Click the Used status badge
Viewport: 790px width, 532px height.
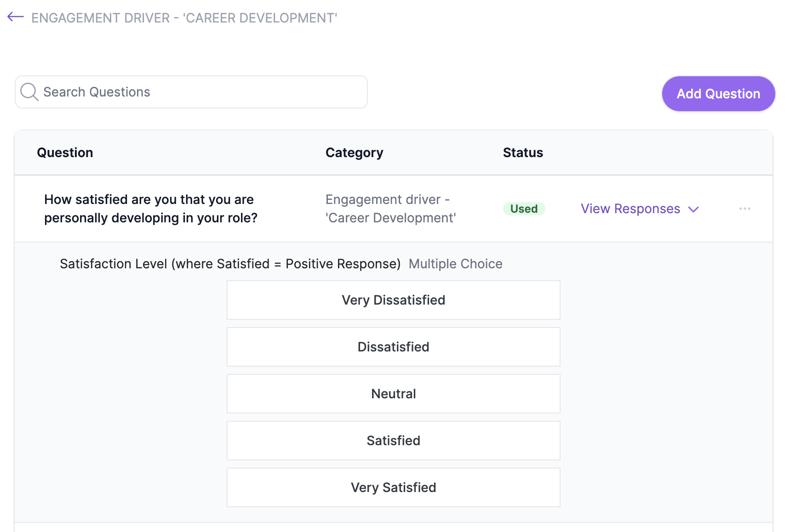point(524,209)
